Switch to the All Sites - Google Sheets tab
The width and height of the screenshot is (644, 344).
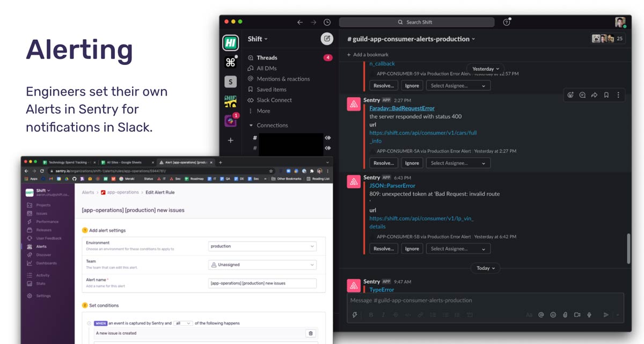pos(125,162)
